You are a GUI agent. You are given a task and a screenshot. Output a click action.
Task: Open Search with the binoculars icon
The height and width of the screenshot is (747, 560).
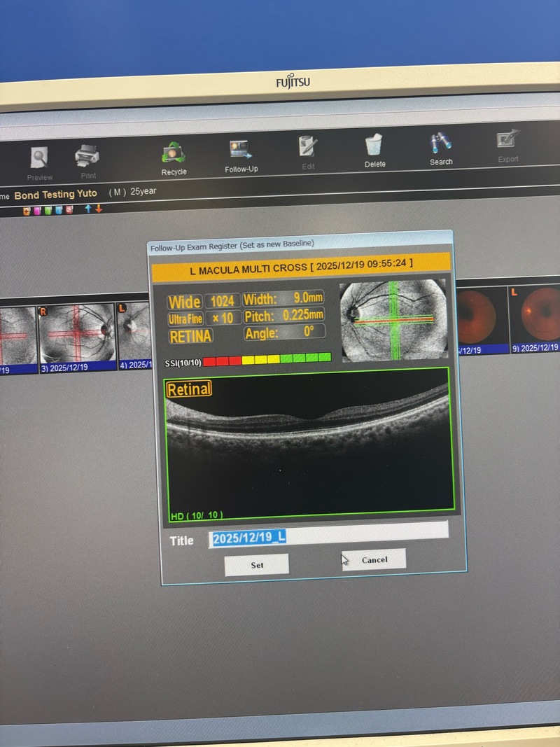[x=441, y=144]
